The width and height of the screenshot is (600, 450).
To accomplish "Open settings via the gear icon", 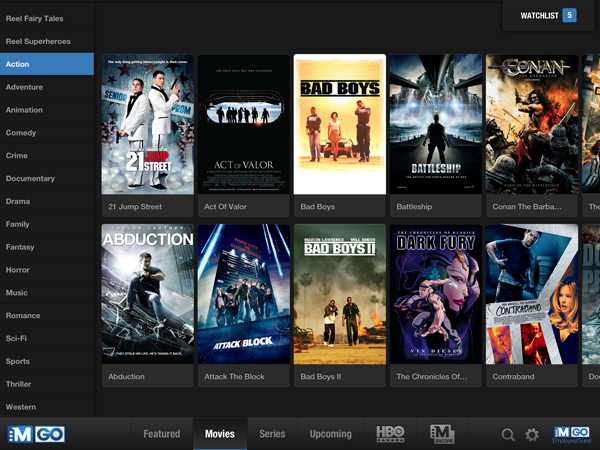I will (532, 435).
